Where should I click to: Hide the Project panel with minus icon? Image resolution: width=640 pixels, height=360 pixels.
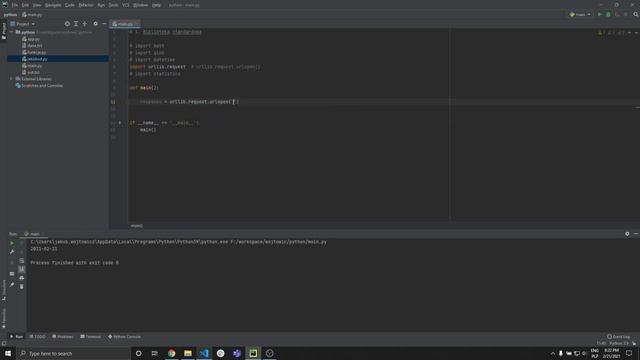[104, 24]
